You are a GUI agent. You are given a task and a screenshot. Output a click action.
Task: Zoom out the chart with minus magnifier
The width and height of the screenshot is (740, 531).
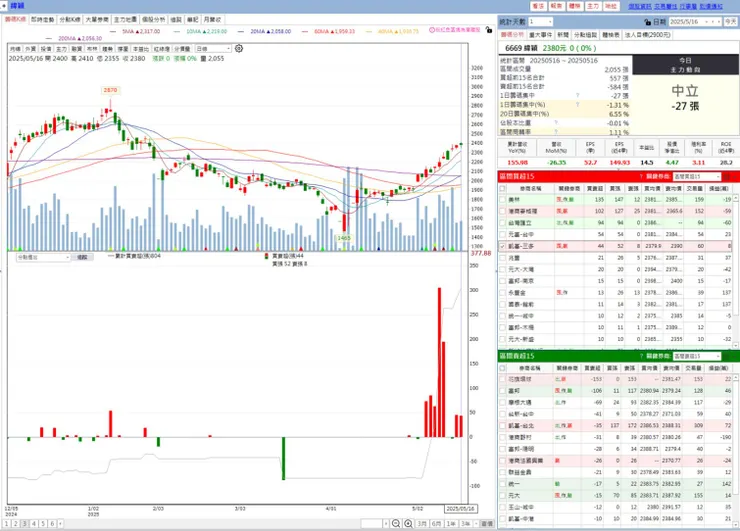396,523
